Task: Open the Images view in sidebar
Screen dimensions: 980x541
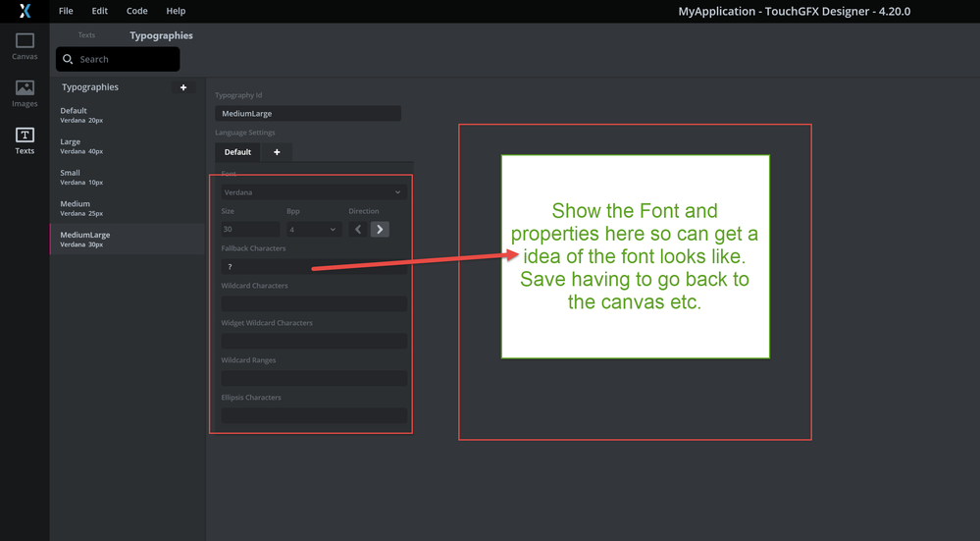Action: pyautogui.click(x=25, y=94)
